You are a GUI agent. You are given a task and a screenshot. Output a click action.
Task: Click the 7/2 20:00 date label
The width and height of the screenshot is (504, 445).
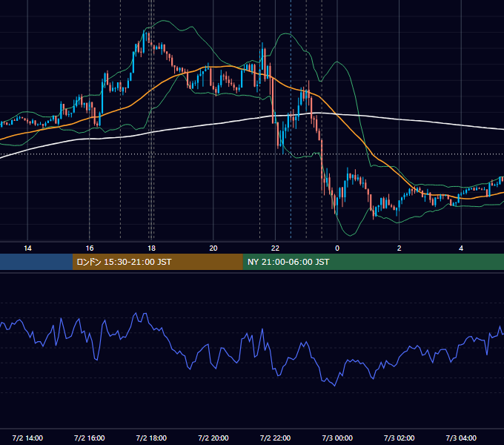213,438
